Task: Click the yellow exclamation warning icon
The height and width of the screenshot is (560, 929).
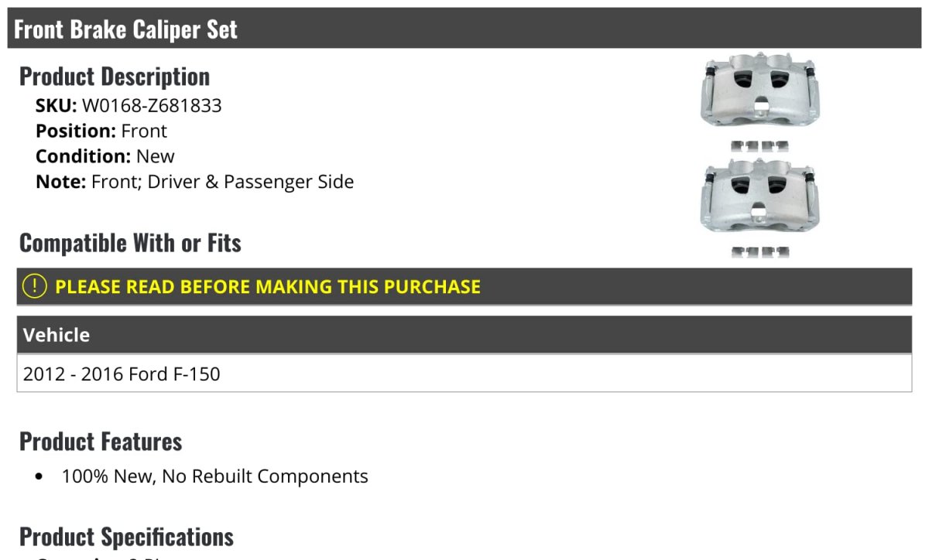Action: pyautogui.click(x=35, y=286)
